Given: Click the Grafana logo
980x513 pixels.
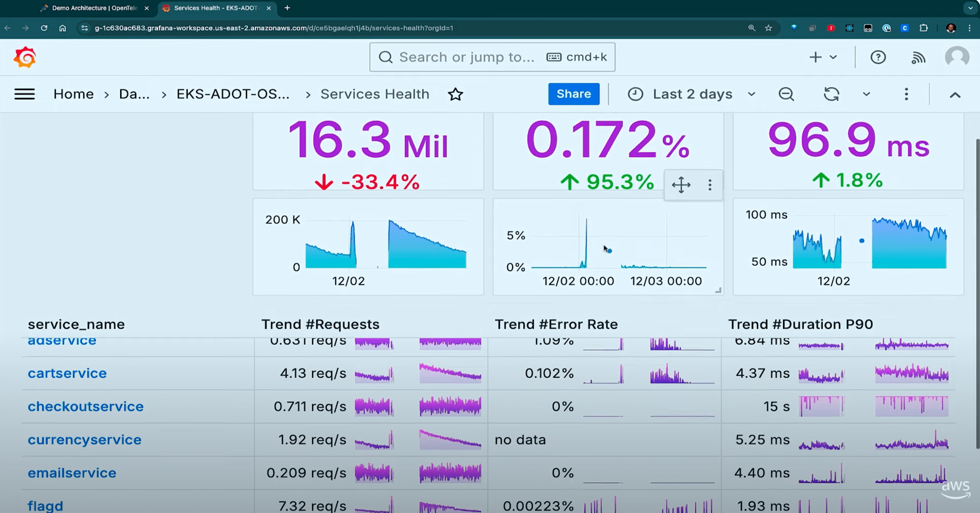Looking at the screenshot, I should coord(24,57).
